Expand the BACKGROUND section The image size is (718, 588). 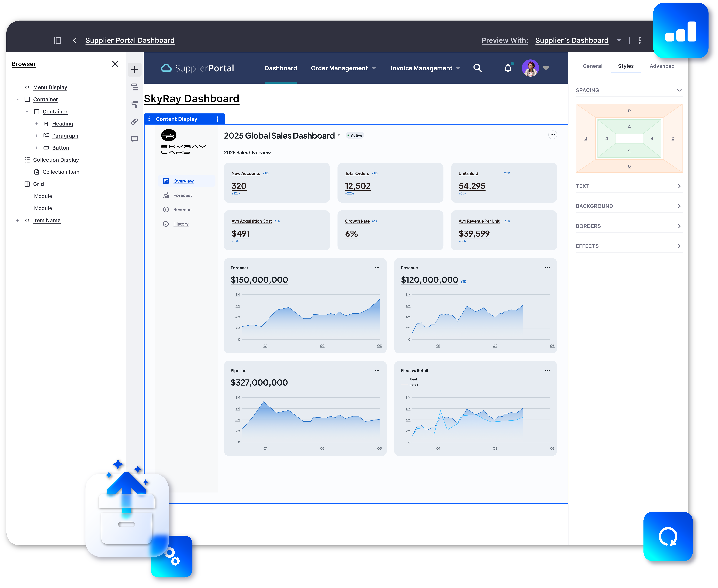point(679,206)
